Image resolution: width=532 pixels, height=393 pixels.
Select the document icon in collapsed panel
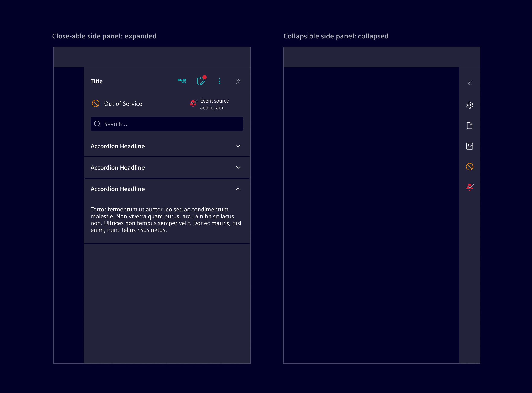(469, 126)
